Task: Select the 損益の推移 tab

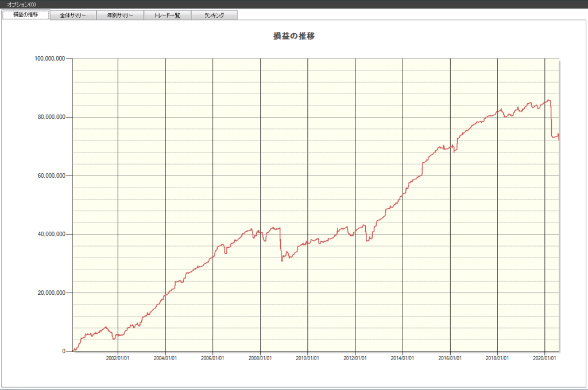Action: (25, 15)
